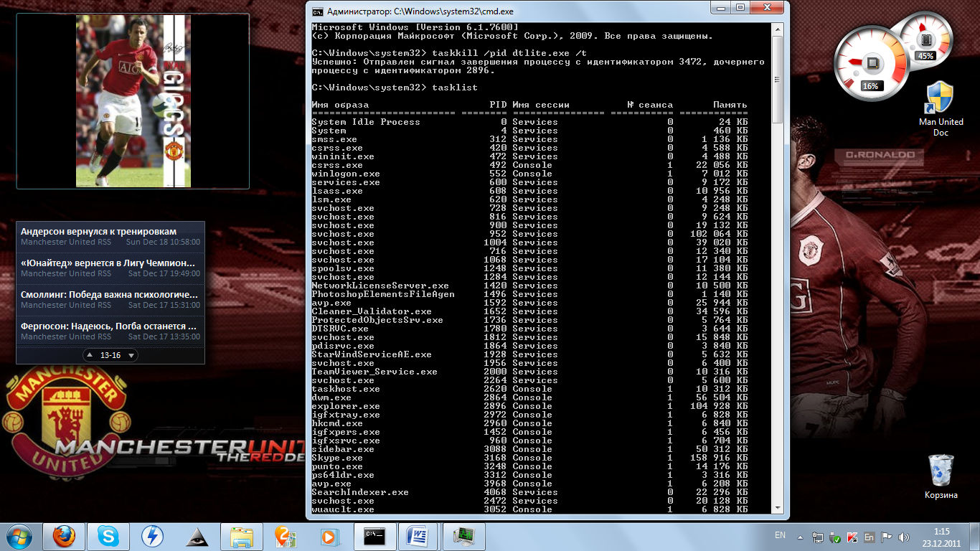
Task: Maximize the cmd.exe window
Action: coord(741,8)
